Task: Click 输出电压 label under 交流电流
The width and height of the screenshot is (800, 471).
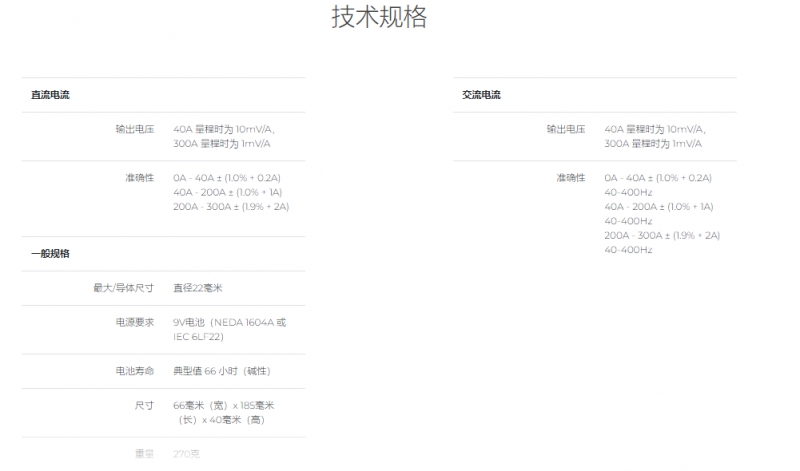Action: [566, 129]
